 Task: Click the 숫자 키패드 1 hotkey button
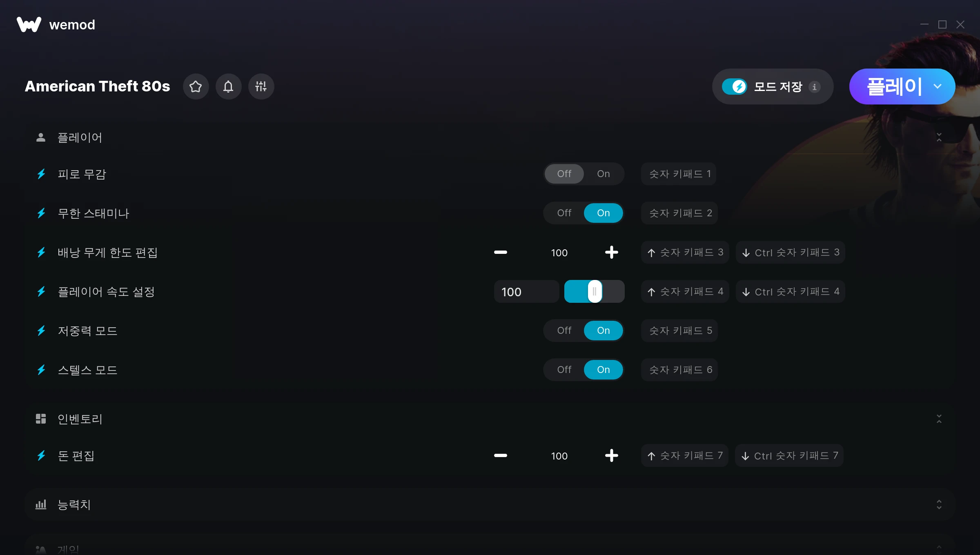coord(679,174)
